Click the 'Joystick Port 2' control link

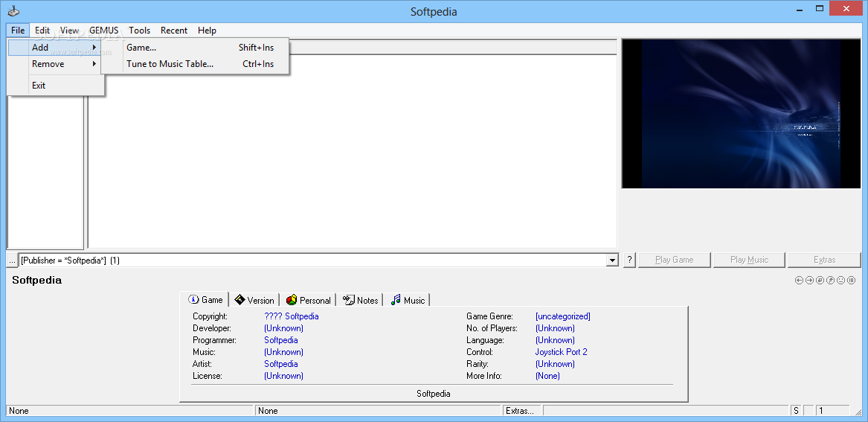tap(561, 352)
